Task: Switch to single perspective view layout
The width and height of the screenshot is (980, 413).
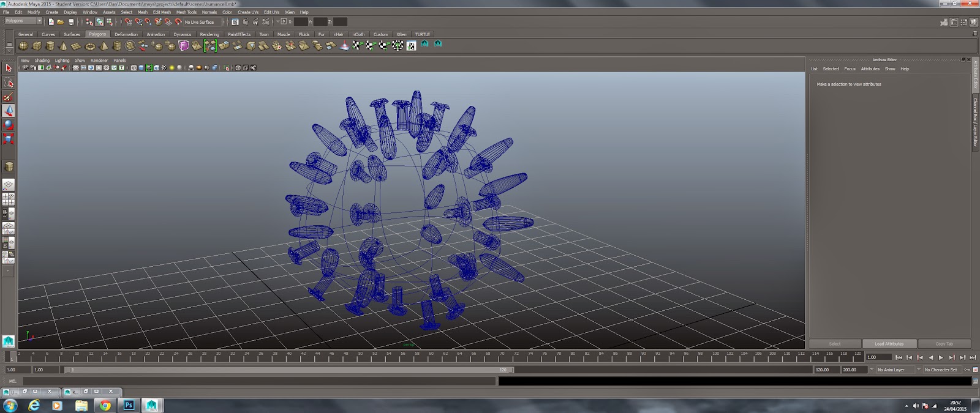Action: (x=9, y=185)
